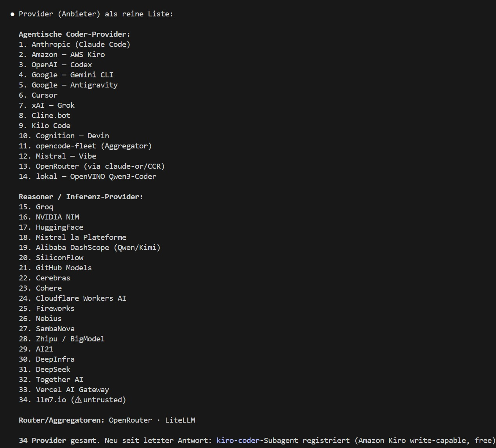Select list entry 'Cognition — Devin'

click(72, 136)
